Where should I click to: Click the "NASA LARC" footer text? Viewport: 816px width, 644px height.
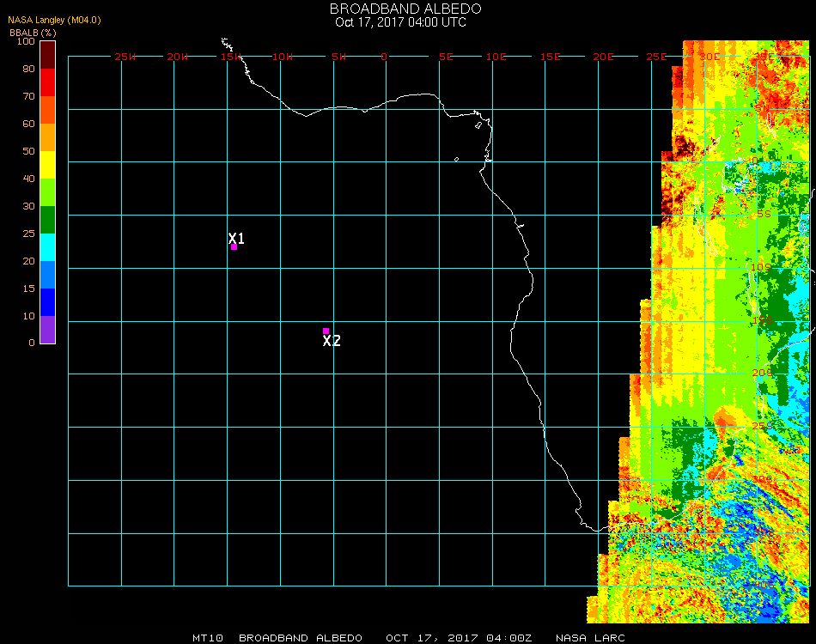(590, 638)
